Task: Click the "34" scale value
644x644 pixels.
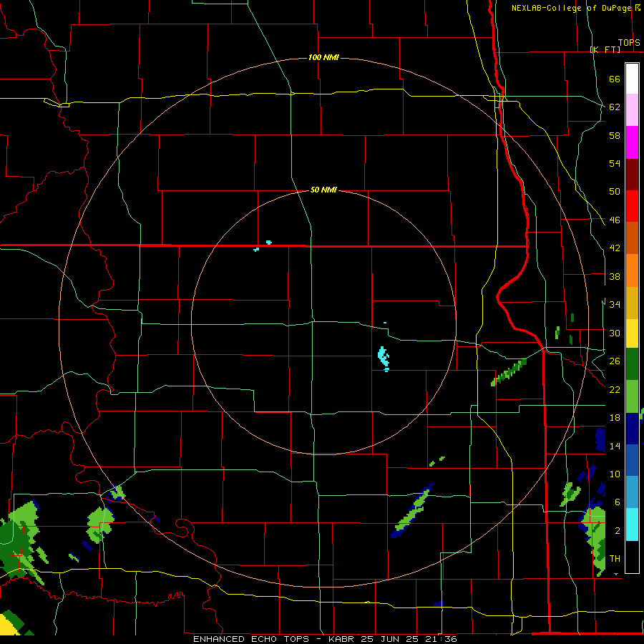Action: (x=615, y=305)
